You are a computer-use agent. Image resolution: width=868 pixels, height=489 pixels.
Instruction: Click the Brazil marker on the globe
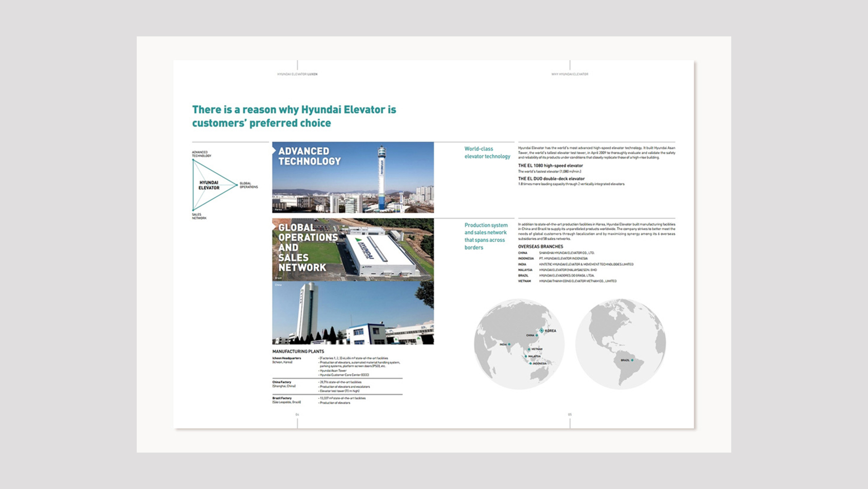point(632,360)
